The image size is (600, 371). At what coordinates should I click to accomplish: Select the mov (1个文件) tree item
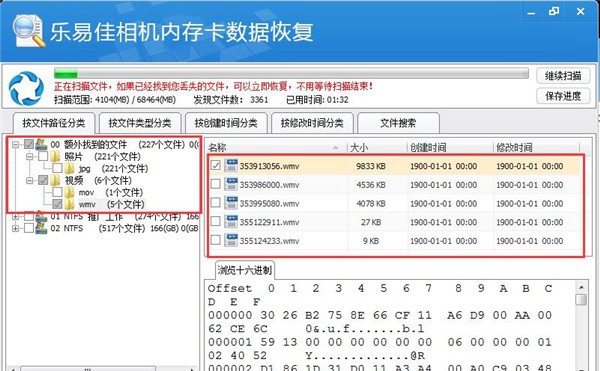(x=111, y=192)
